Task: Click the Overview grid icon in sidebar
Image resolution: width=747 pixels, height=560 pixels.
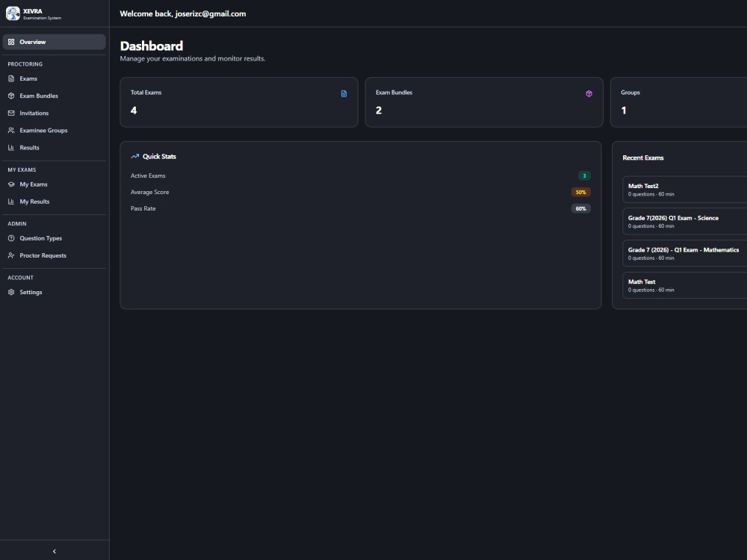Action: pyautogui.click(x=11, y=42)
